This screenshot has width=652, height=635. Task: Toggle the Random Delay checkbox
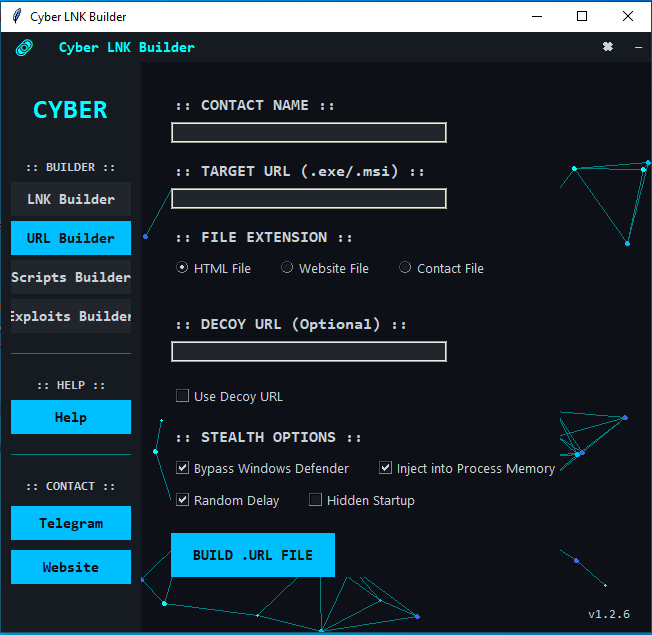[182, 499]
